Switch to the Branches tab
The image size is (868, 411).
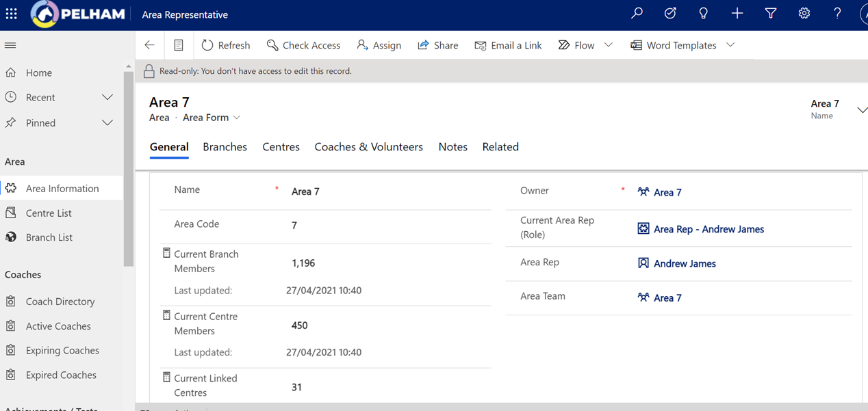[225, 146]
